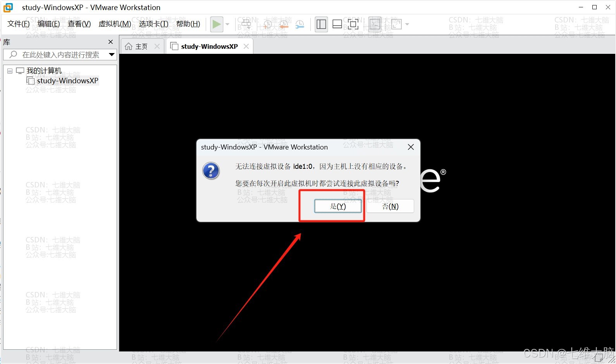
Task: Open the snapshot manager wrench icon
Action: pyautogui.click(x=300, y=24)
